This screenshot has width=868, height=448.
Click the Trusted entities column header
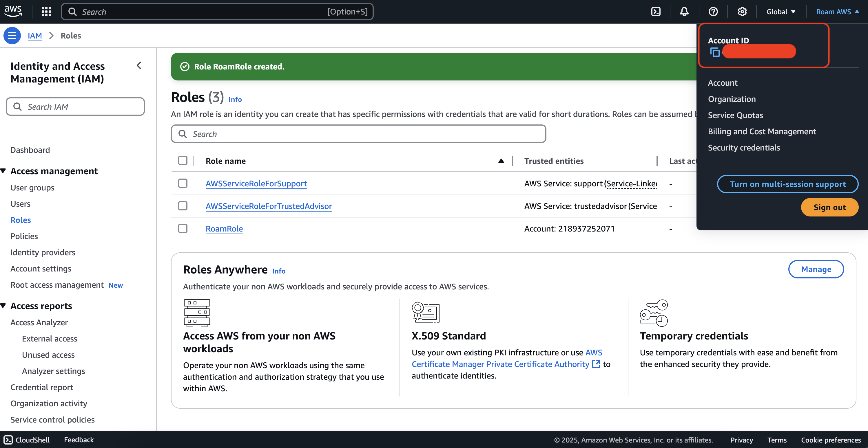(554, 161)
